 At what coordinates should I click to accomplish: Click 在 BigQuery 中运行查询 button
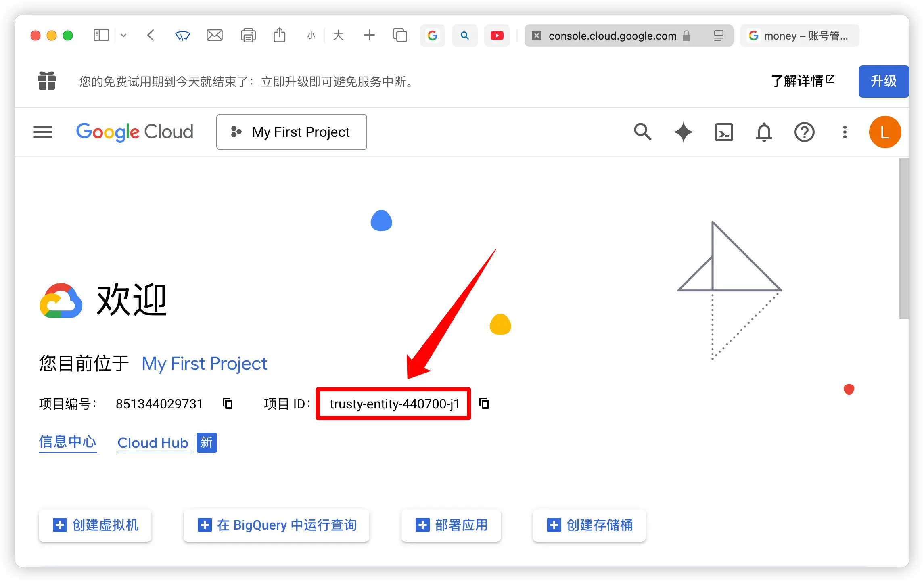276,525
